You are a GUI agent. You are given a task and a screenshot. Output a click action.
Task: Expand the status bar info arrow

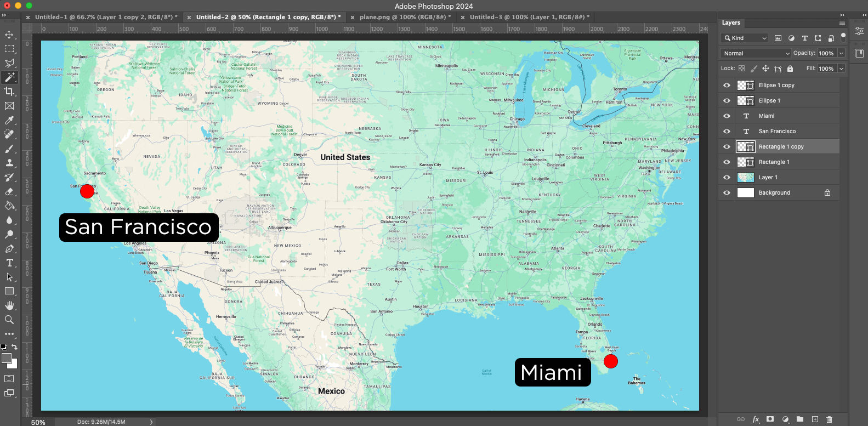[151, 422]
